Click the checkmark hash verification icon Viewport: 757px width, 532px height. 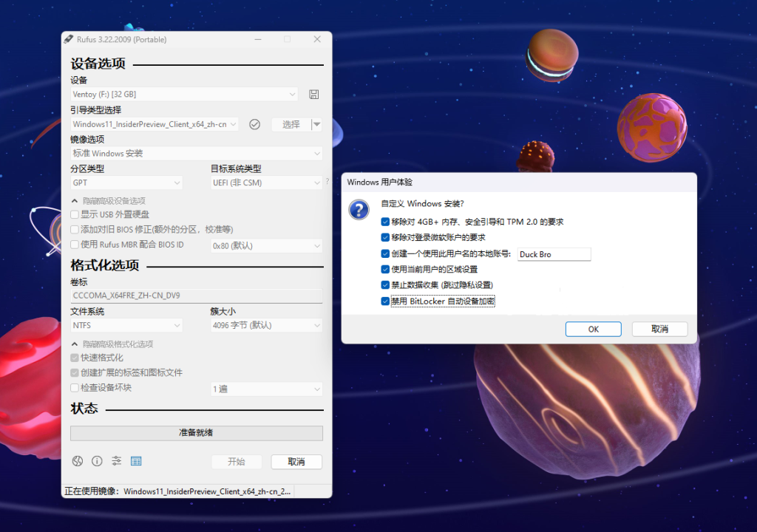coord(255,124)
